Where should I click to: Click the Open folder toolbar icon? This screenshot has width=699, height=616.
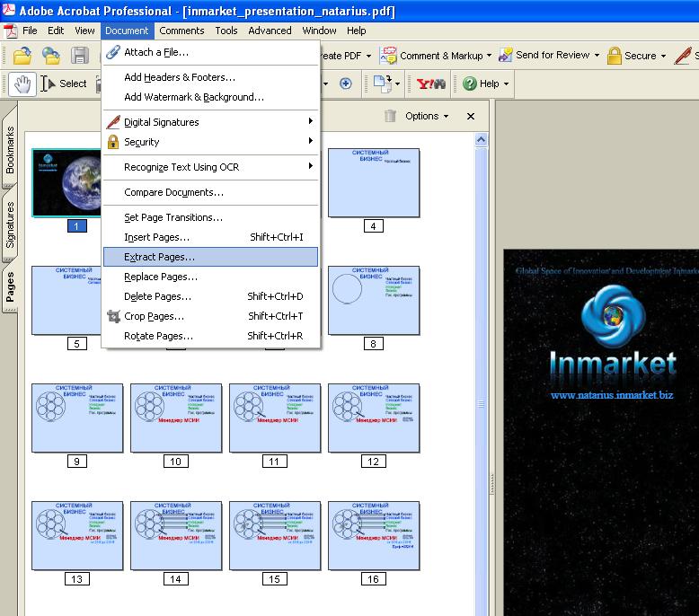tap(22, 56)
